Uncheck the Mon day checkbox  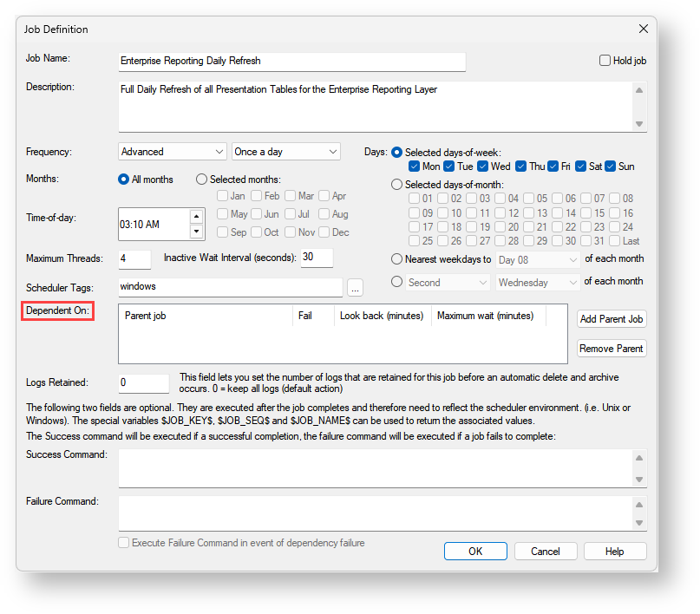414,167
